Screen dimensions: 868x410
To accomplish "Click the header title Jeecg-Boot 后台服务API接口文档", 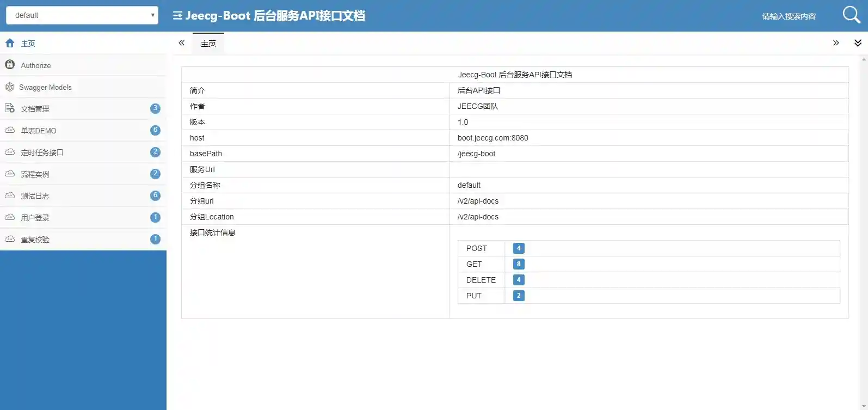I will click(275, 16).
